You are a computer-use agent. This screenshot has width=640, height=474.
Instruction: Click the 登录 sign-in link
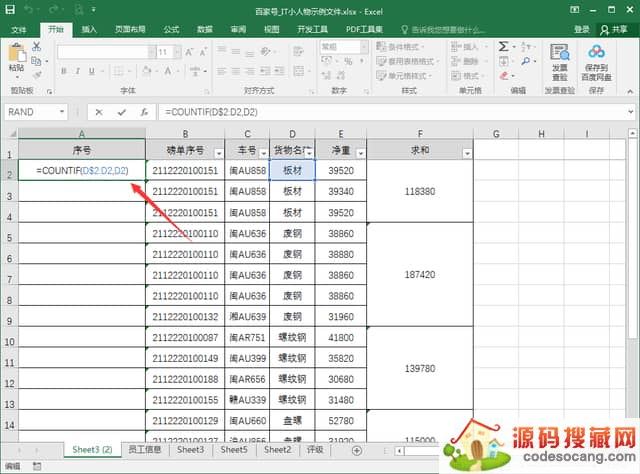point(581,30)
